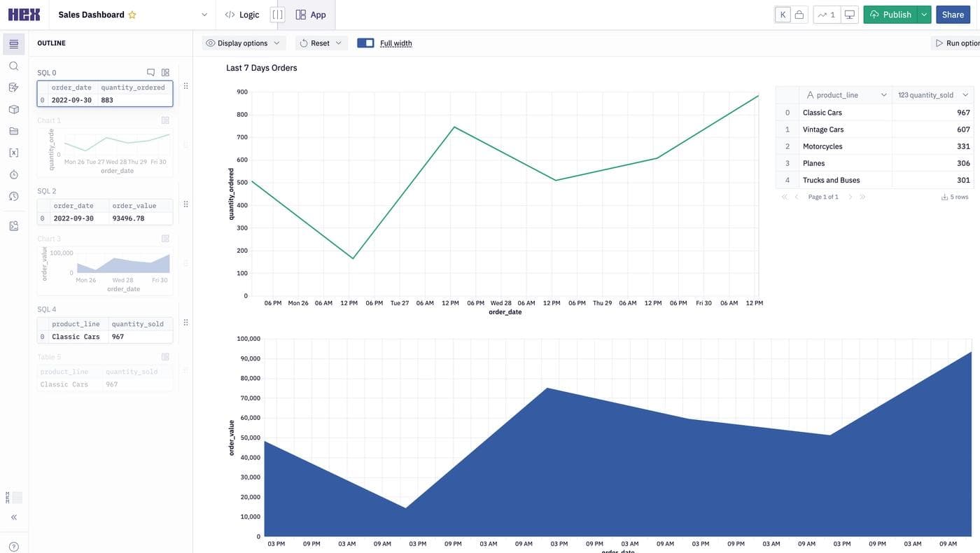Select the SQL 2 thumbnail in outline
Viewport: 980px width, 553px height.
pos(105,211)
